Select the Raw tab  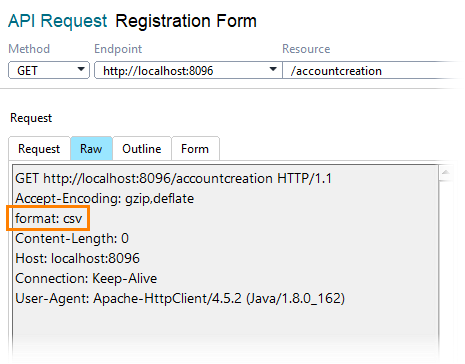[91, 149]
